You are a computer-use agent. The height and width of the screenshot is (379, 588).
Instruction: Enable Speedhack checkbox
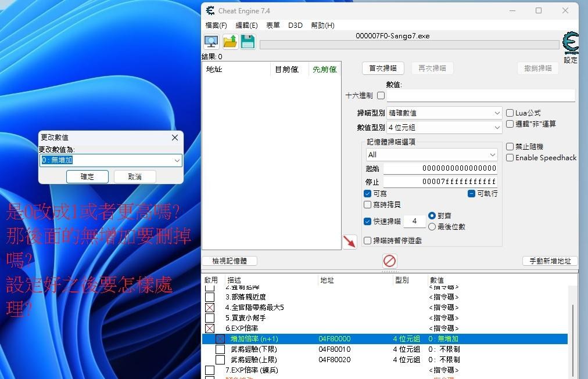510,158
